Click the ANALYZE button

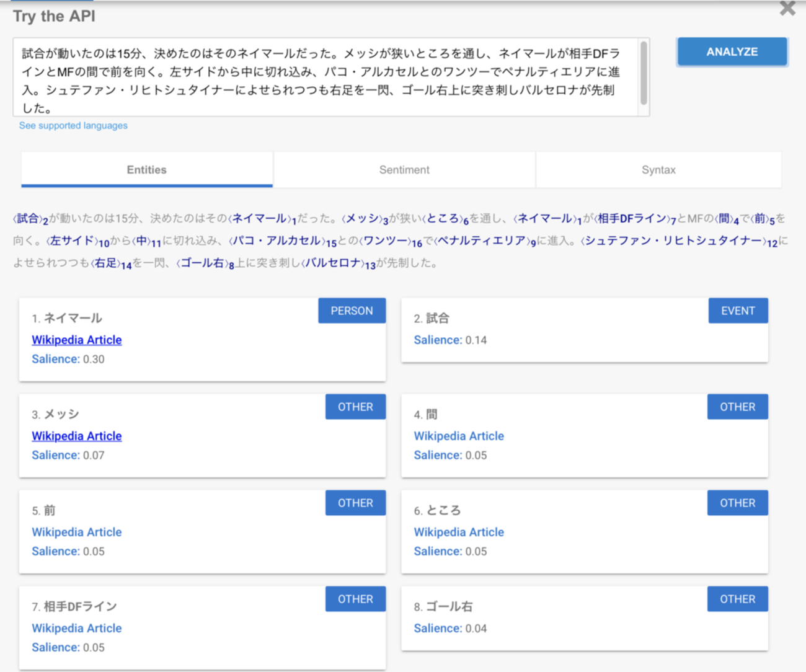click(732, 52)
